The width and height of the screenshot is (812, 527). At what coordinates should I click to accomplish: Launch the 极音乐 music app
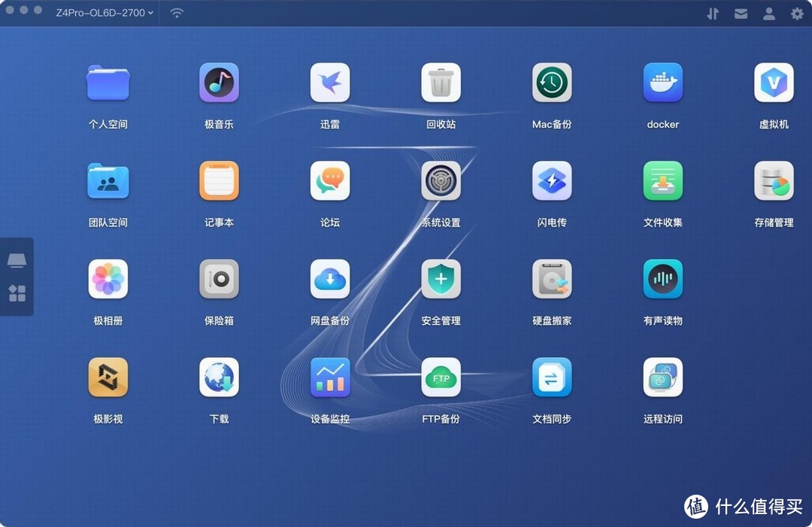[x=219, y=83]
